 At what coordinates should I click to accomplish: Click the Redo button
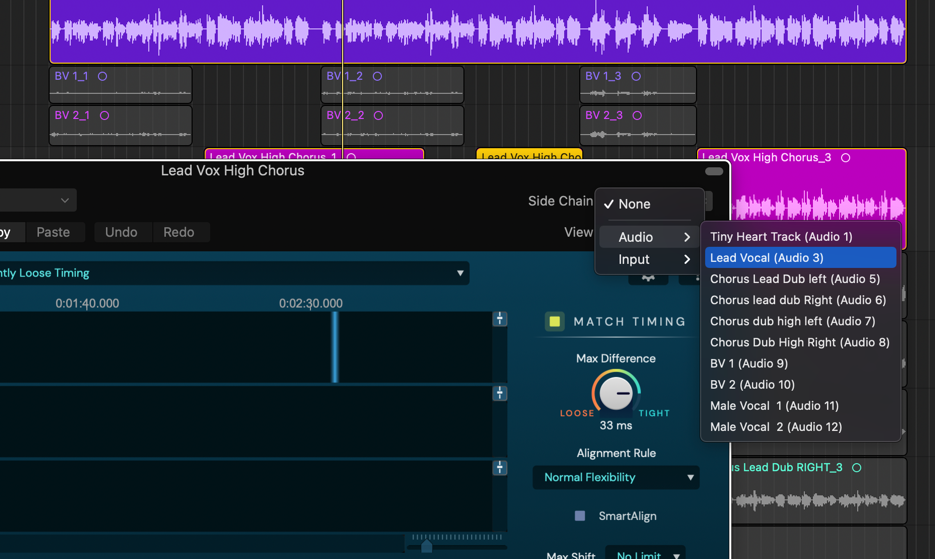tap(179, 232)
